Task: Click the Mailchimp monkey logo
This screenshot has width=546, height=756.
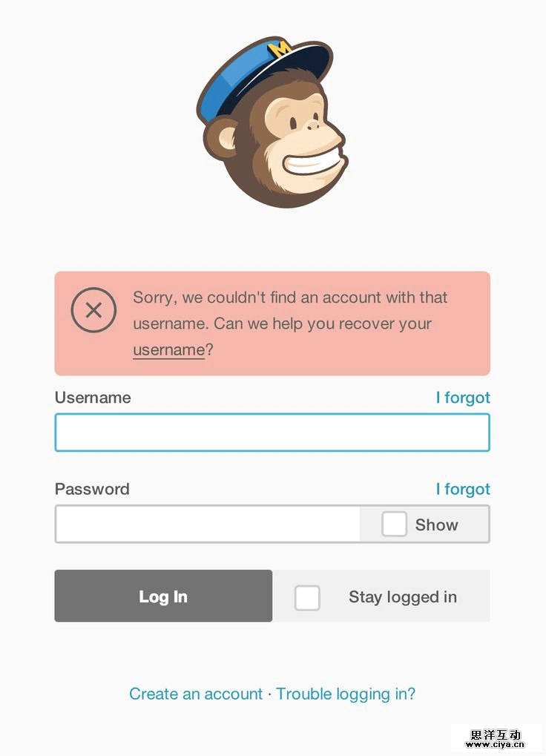Action: click(272, 122)
